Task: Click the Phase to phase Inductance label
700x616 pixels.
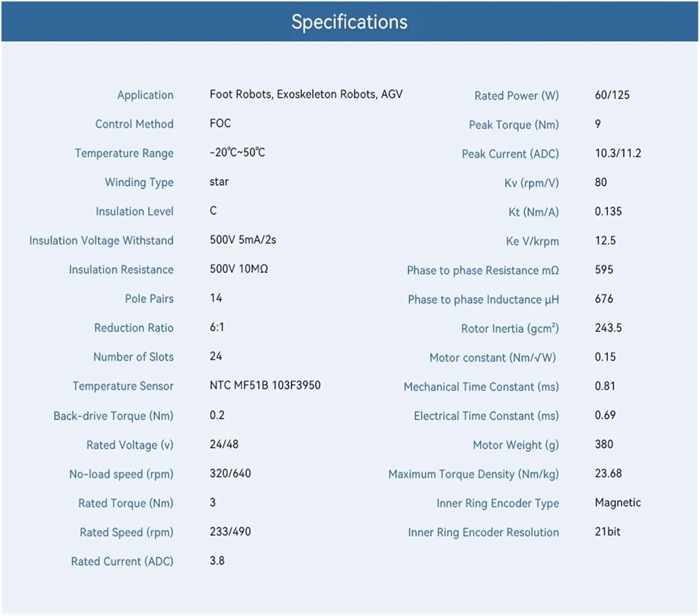Action: (483, 299)
